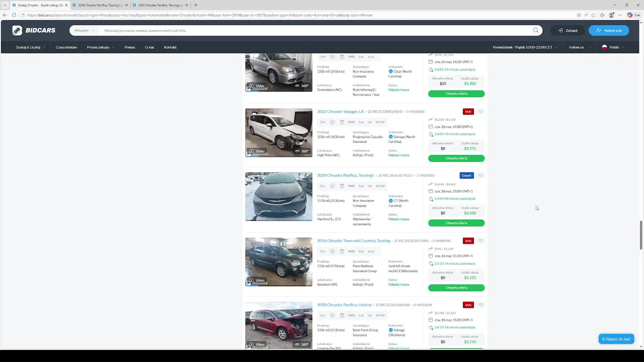The width and height of the screenshot is (644, 362).
Task: Favorite the 2020 Pacifica Touring L heart icon
Action: tap(480, 175)
